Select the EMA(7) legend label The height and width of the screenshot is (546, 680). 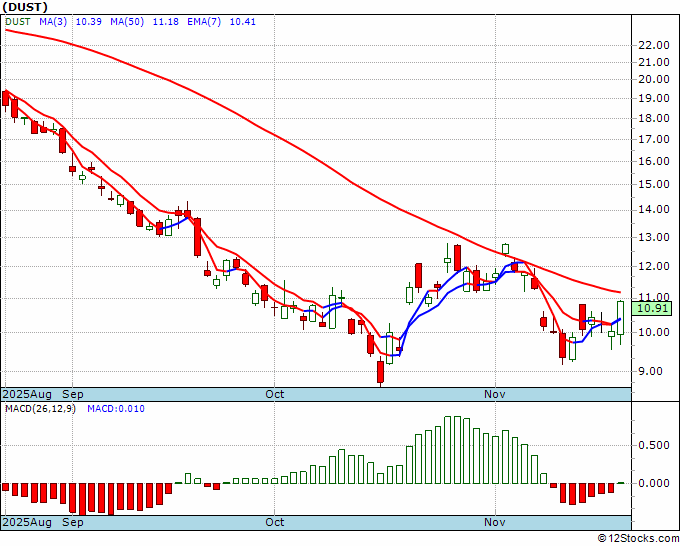[204, 22]
